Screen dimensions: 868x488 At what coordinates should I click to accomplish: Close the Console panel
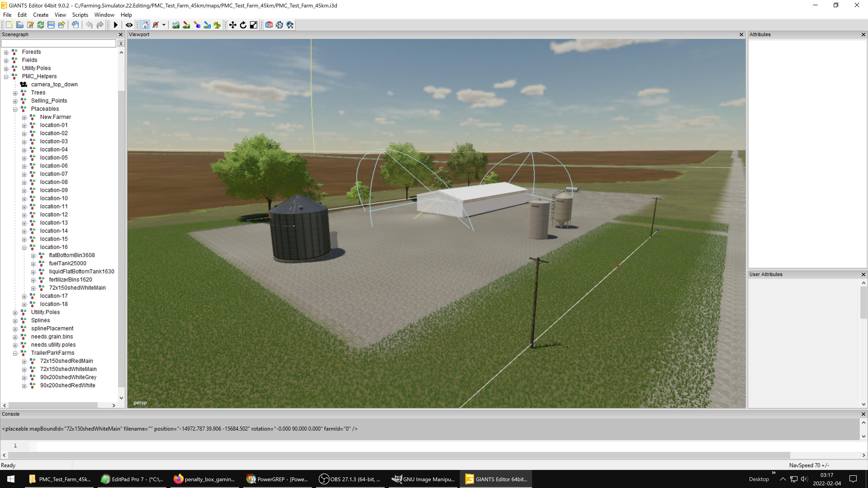click(863, 414)
